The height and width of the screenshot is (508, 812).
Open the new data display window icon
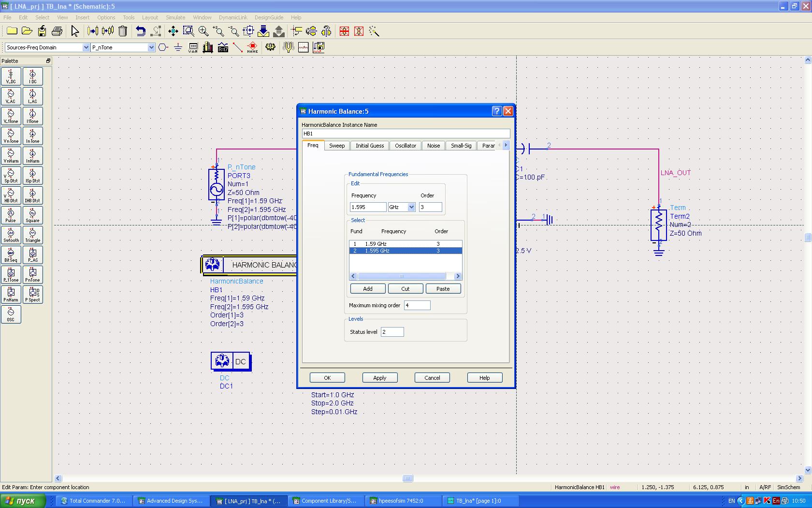pyautogui.click(x=304, y=47)
